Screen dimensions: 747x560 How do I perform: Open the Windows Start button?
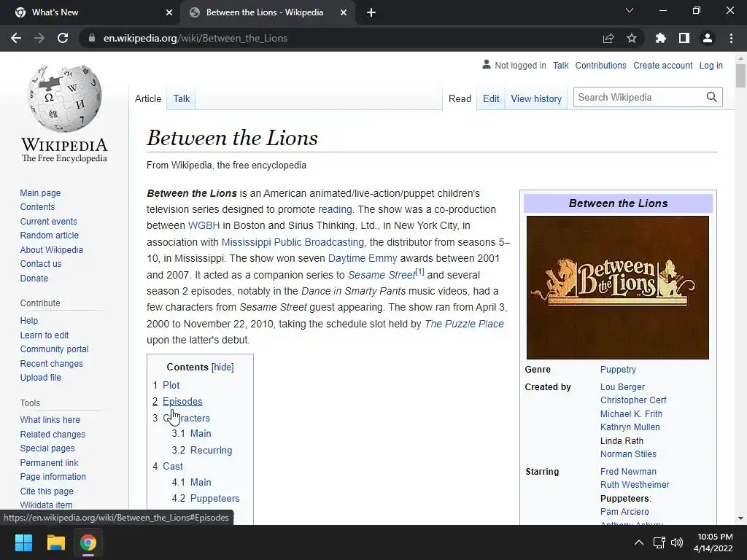click(x=23, y=542)
